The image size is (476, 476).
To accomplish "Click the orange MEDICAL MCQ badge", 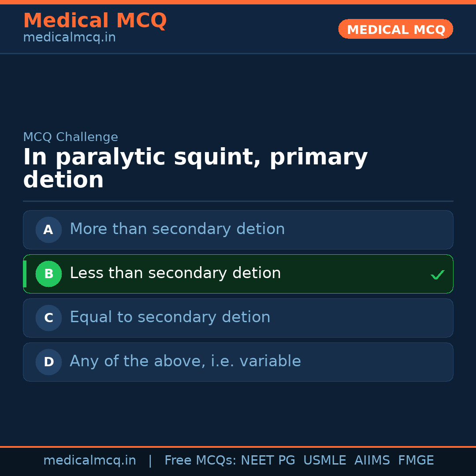I will click(395, 29).
